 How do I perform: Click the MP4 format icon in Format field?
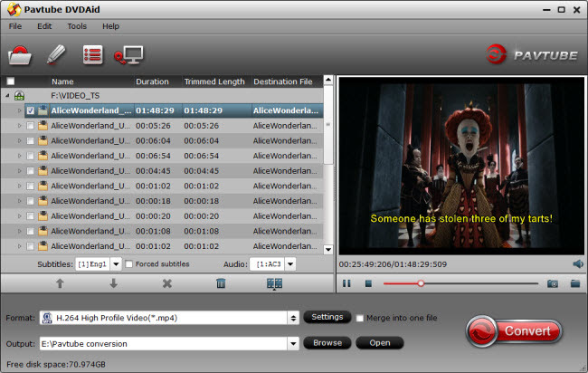(47, 318)
